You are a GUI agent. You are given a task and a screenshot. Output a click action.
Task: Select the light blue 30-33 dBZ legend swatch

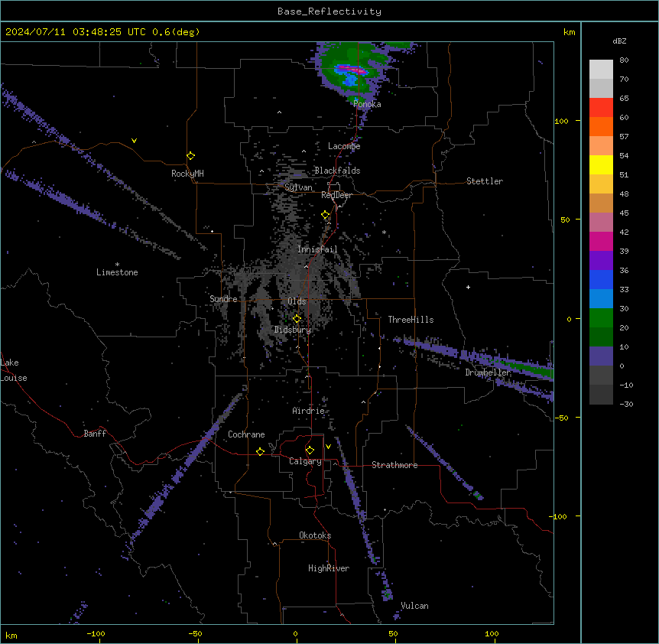click(601, 299)
